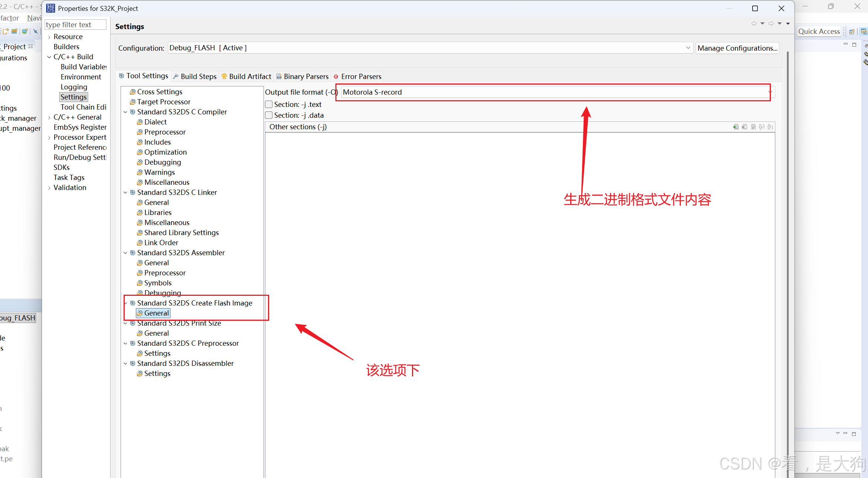This screenshot has height=478, width=868.
Task: Collapse the Standard S32DS C Compiler node
Action: 125,112
